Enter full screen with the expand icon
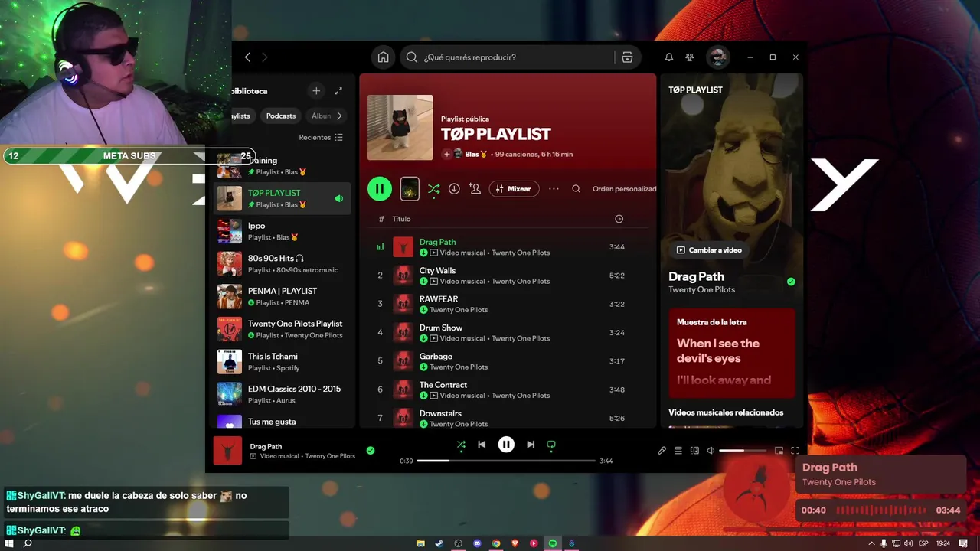The image size is (980, 551). point(795,451)
